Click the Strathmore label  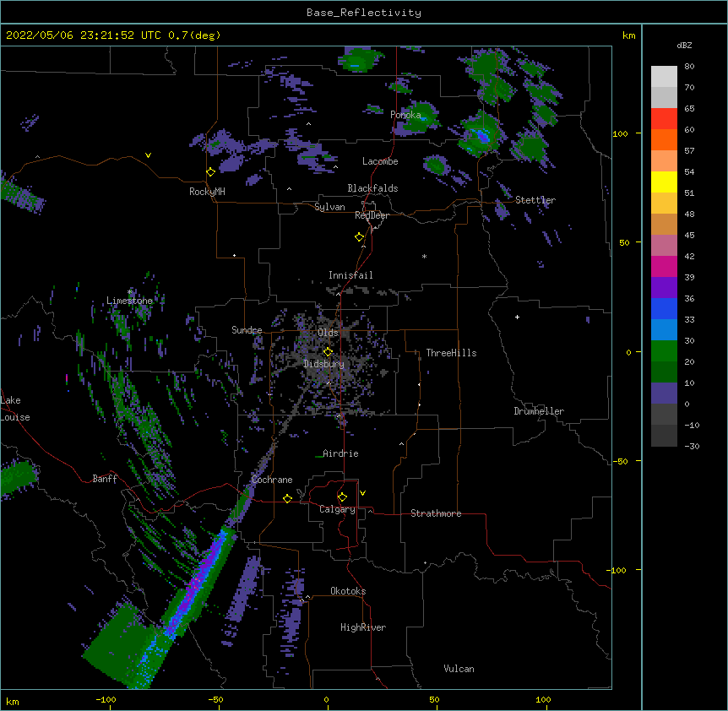pyautogui.click(x=436, y=513)
